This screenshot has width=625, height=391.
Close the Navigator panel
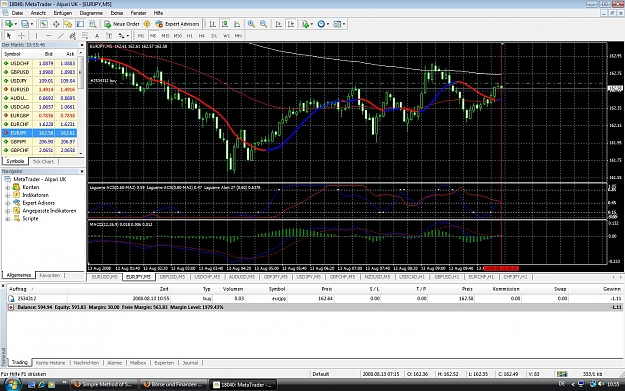tap(82, 171)
